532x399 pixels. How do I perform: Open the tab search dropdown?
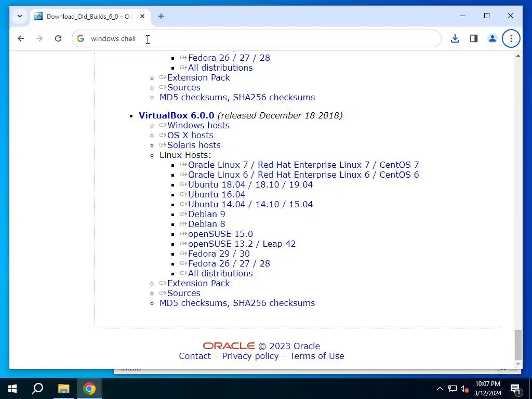(x=20, y=16)
